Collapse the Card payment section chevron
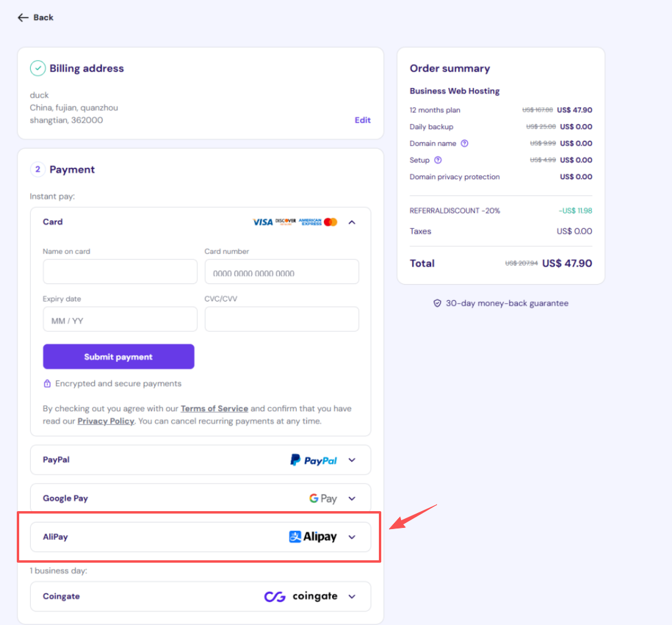672x625 pixels. click(x=352, y=222)
